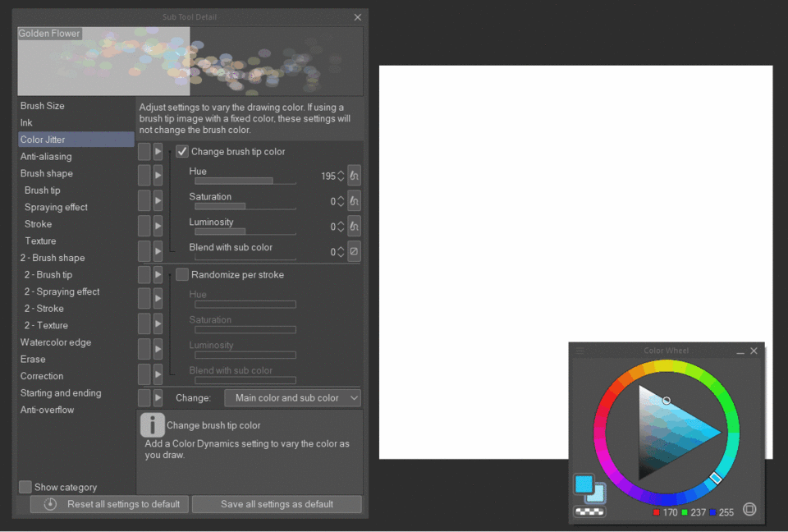The image size is (788, 532).
Task: Click the clock icon on Reset all settings button
Action: 50,504
